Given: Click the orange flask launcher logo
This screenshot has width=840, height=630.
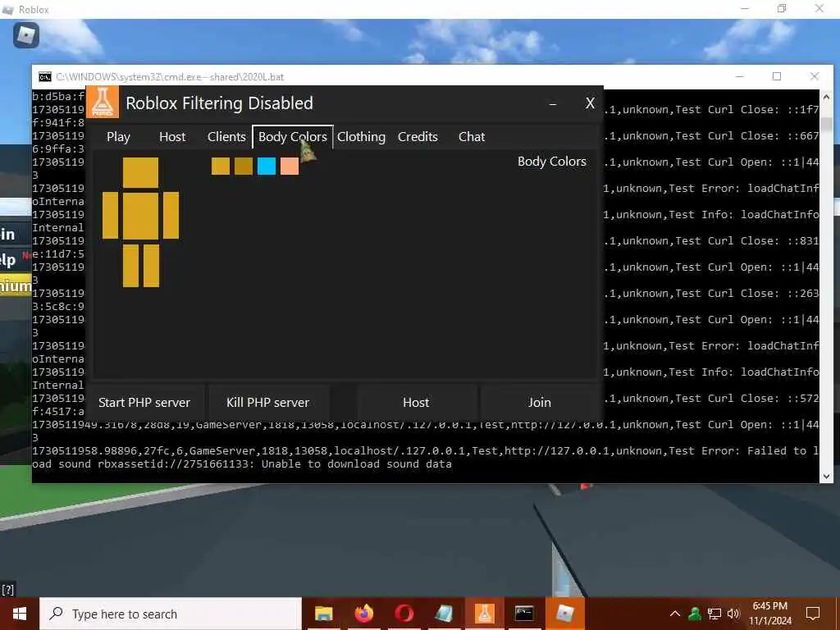Looking at the screenshot, I should click(103, 102).
